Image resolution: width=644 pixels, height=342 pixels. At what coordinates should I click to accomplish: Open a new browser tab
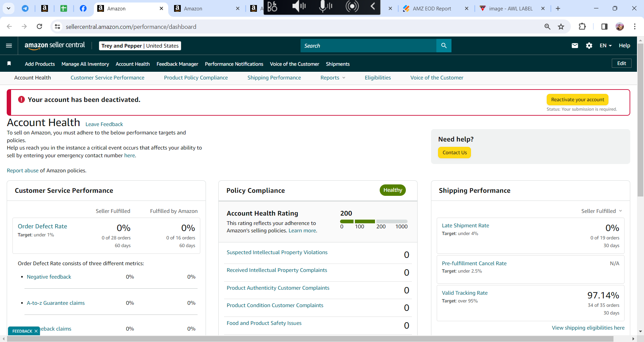tap(558, 8)
